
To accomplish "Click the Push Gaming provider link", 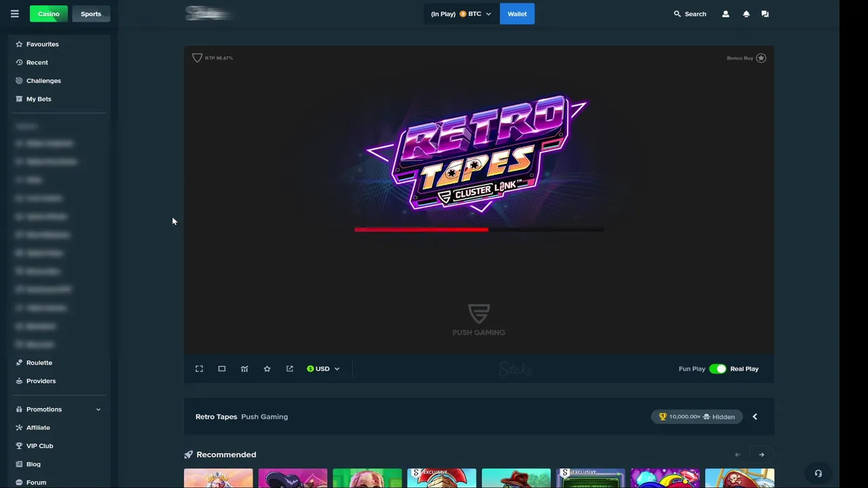I will point(264,417).
